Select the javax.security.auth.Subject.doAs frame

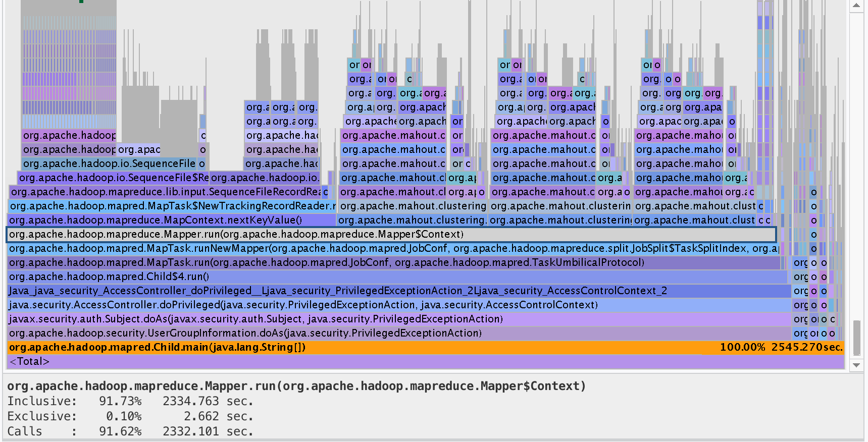pos(399,319)
